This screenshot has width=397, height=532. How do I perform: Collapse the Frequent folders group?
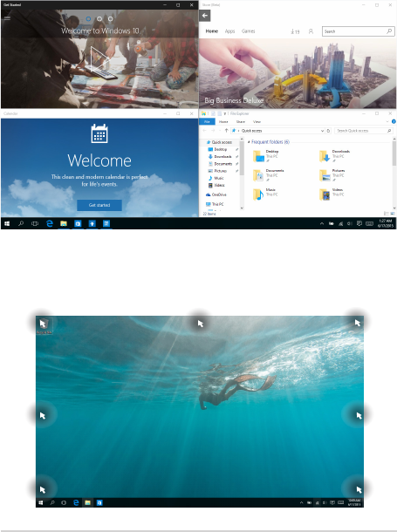point(249,142)
